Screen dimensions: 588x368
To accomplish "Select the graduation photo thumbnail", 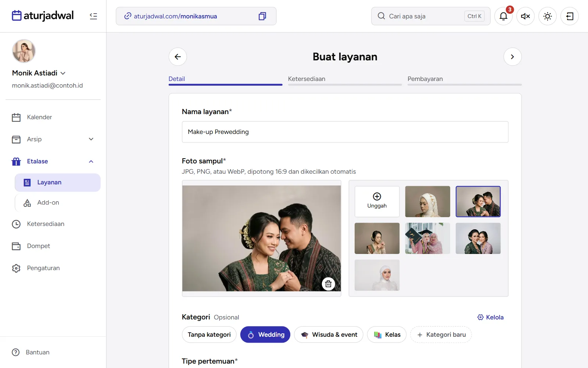I will [427, 238].
